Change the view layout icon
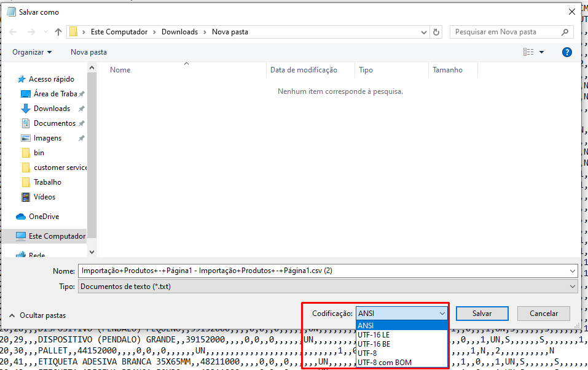The height and width of the screenshot is (370, 588). [528, 52]
